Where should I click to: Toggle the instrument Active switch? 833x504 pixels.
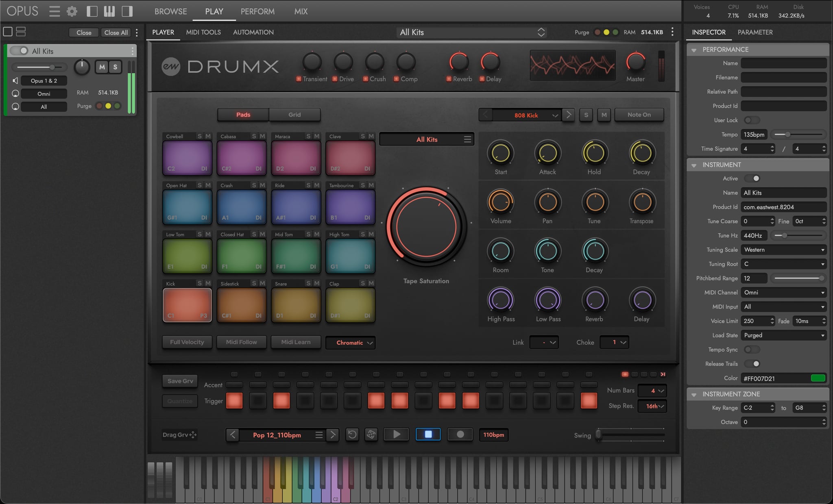752,178
